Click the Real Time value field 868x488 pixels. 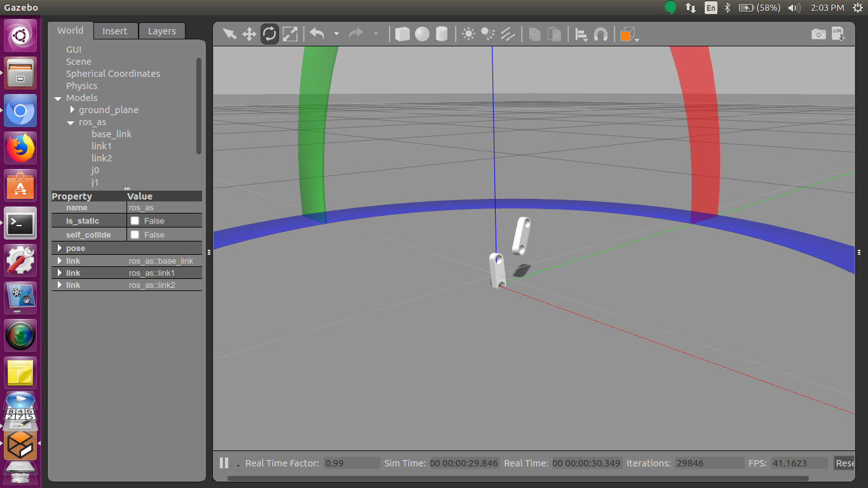[x=587, y=463]
